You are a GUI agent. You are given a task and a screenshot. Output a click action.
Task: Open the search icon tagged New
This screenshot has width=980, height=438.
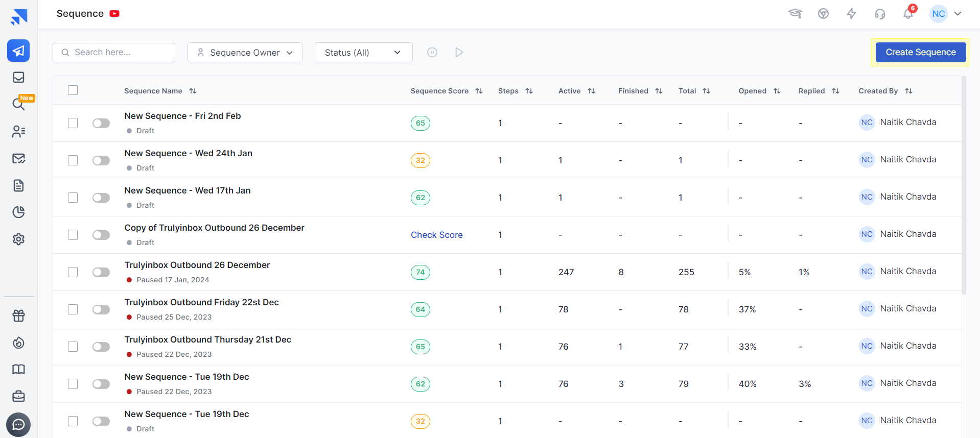click(x=18, y=104)
